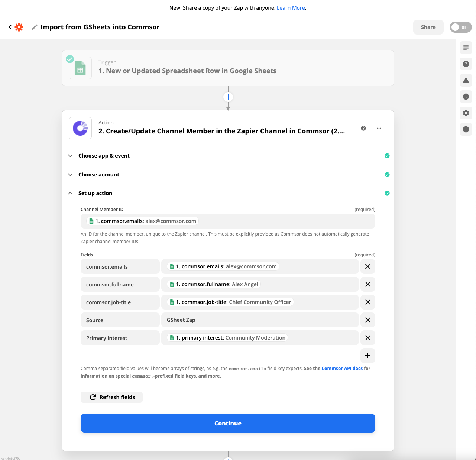The image size is (476, 460).
Task: Edit the Primary Interest field key
Action: pyautogui.click(x=120, y=338)
